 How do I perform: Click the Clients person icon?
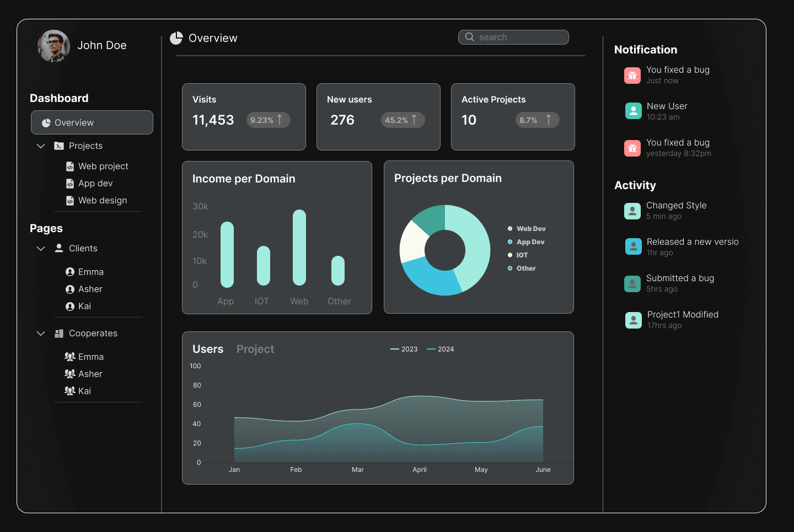(x=58, y=248)
